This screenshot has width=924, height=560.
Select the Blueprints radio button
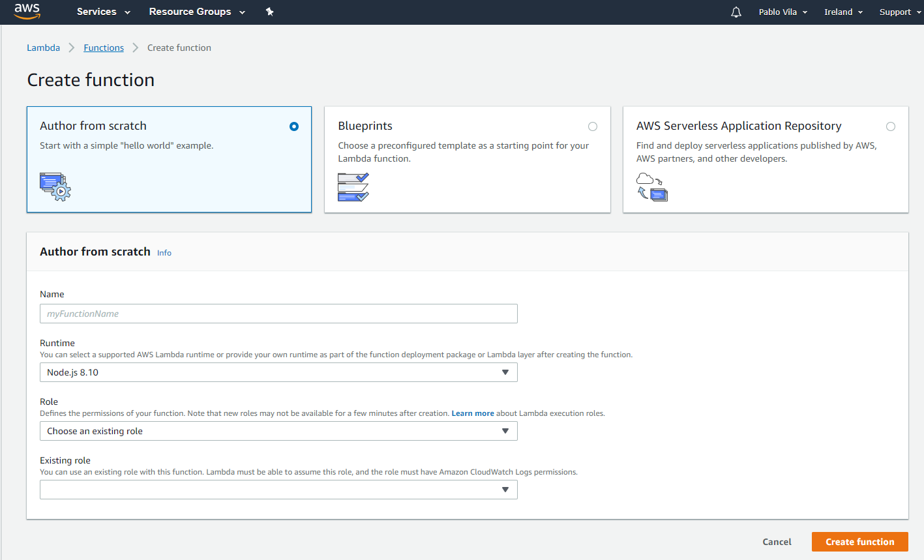[x=593, y=126]
